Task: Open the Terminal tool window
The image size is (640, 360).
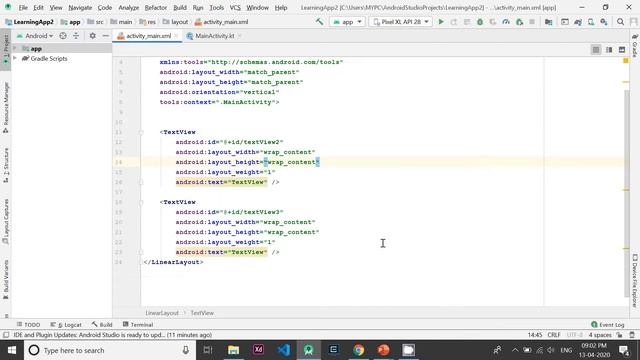Action: click(138, 324)
